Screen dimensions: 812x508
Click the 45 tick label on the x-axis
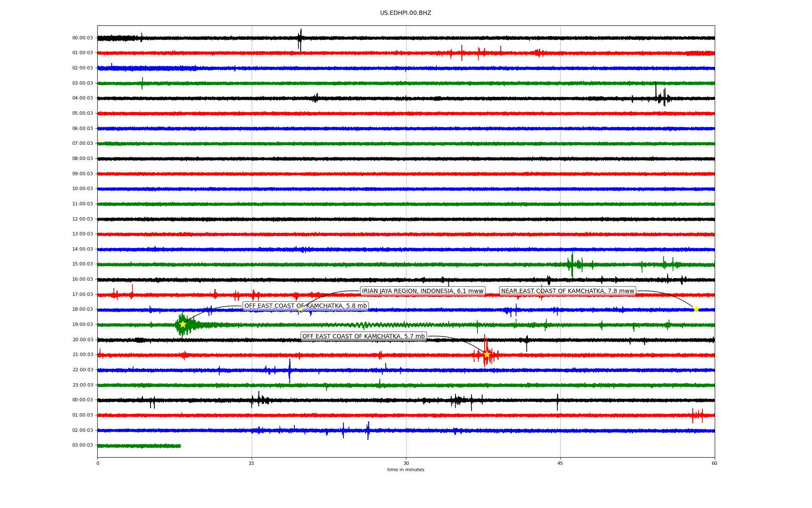(x=560, y=463)
